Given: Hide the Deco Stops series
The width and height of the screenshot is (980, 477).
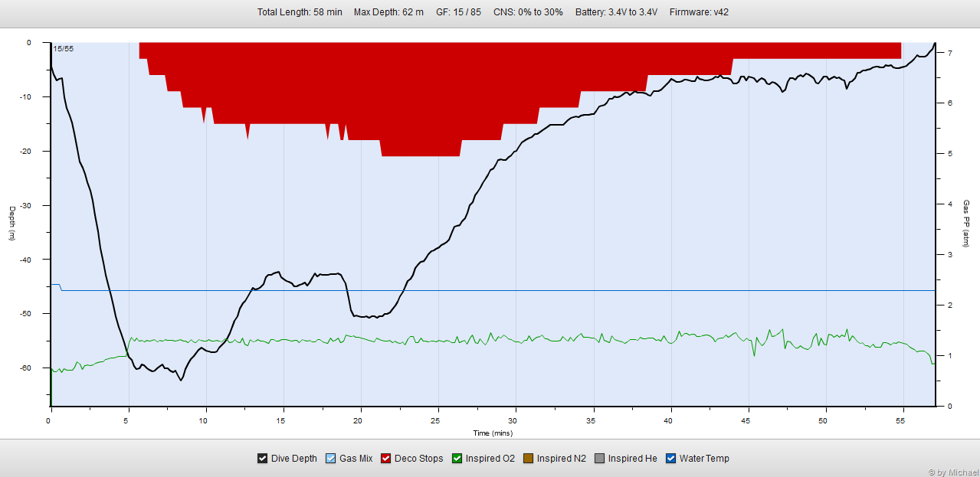Looking at the screenshot, I should click(386, 459).
